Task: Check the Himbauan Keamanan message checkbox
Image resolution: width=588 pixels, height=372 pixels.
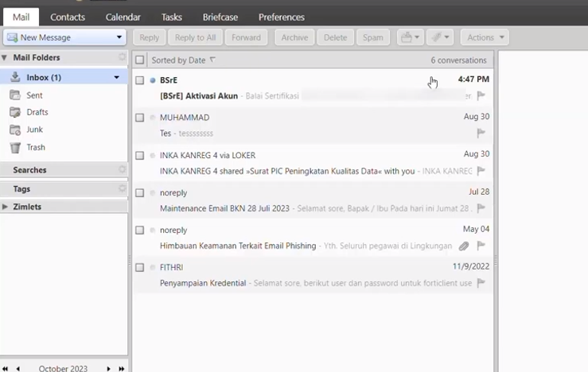Action: (139, 230)
